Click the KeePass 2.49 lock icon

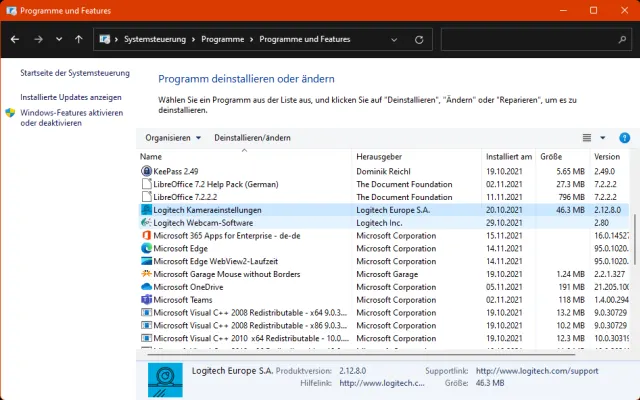coord(146,171)
